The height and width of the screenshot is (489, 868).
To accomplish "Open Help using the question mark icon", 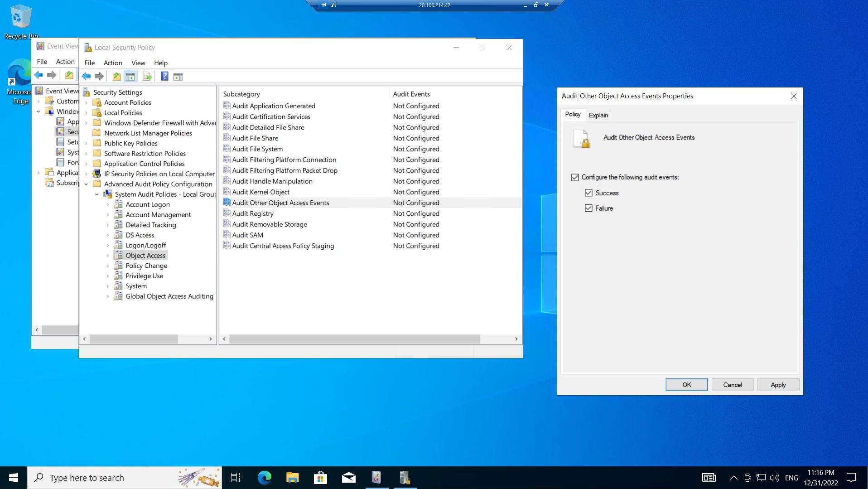I will coord(164,76).
